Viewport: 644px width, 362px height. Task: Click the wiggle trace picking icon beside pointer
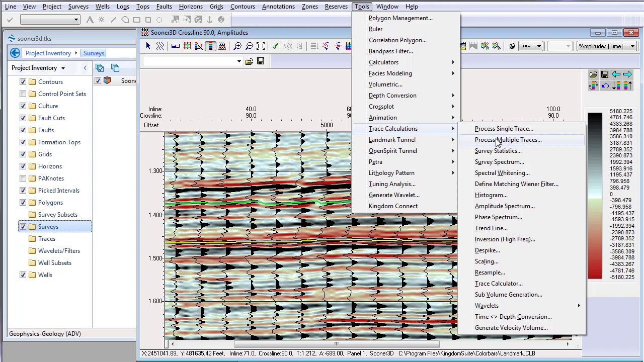click(160, 46)
